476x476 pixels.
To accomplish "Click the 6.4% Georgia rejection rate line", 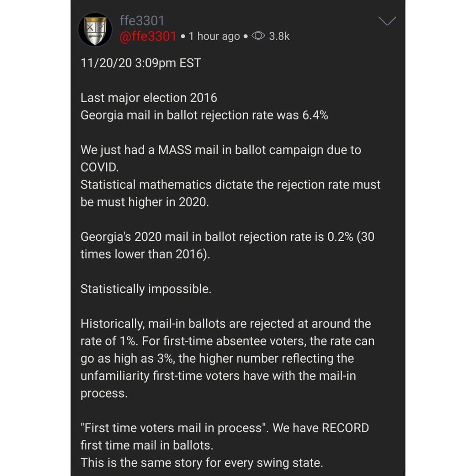I will coord(205,115).
